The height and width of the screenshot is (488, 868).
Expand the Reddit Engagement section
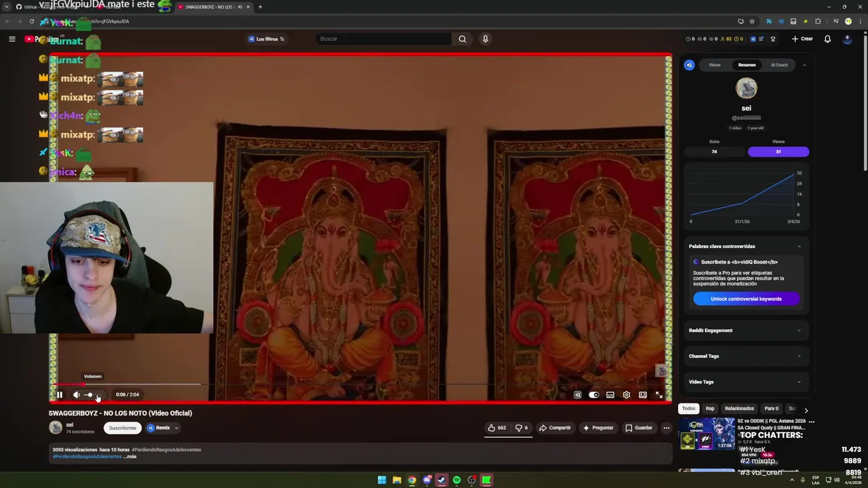(745, 331)
